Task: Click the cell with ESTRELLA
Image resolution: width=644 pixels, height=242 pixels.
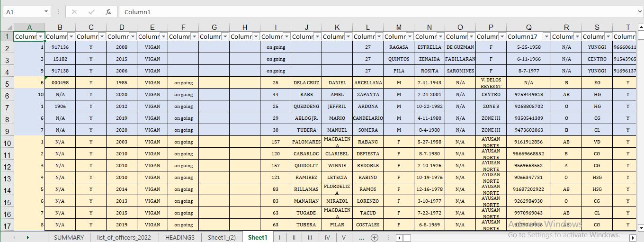Action: tap(429, 47)
